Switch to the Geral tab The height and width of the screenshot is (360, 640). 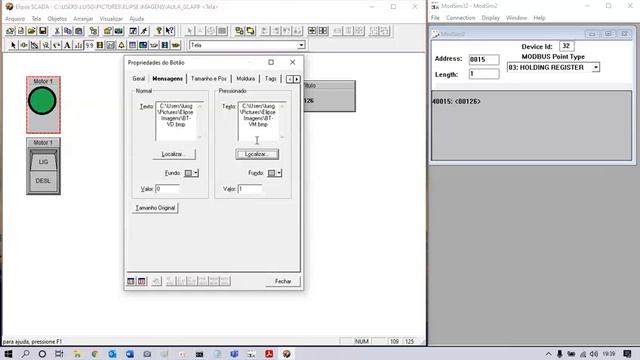[x=138, y=78]
